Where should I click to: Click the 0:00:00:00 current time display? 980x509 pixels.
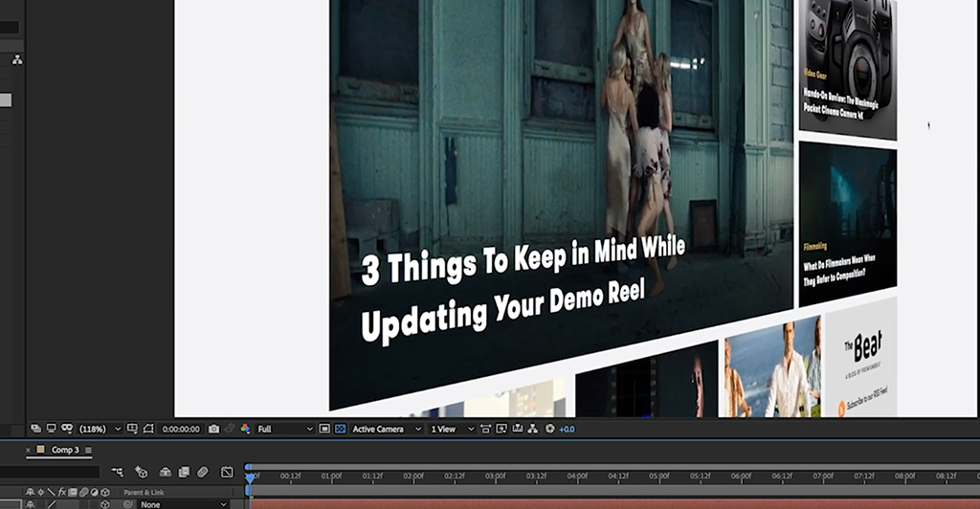(181, 429)
